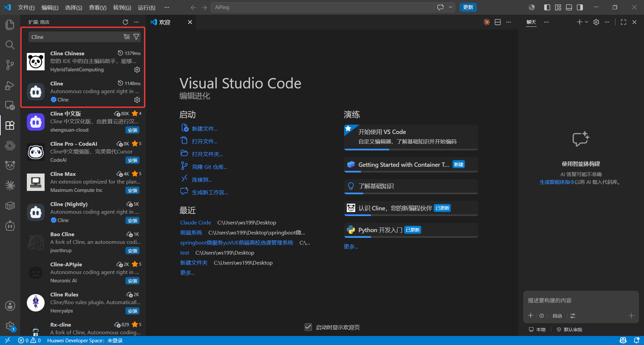The image size is (644, 345).
Task: Open the 本地 session target selector
Action: (x=537, y=330)
